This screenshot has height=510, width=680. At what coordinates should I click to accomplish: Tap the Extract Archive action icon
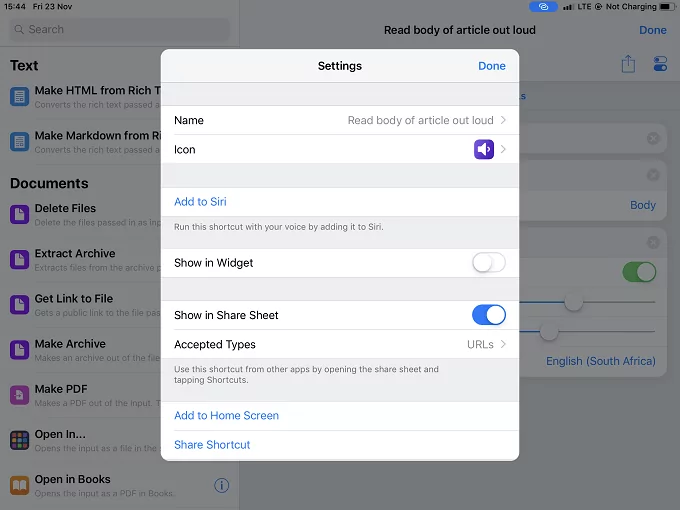pyautogui.click(x=20, y=259)
